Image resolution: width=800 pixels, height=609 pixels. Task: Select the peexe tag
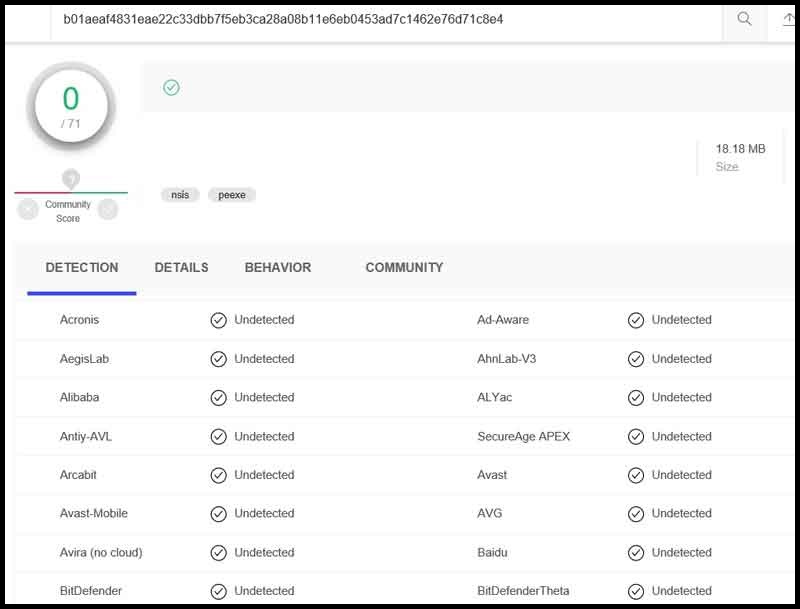pyautogui.click(x=232, y=195)
